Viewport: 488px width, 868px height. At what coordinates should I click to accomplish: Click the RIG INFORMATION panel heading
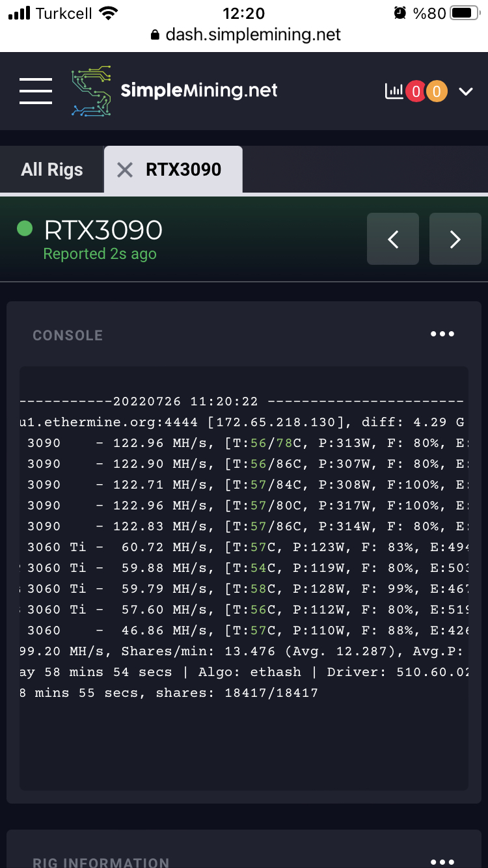pyautogui.click(x=101, y=863)
